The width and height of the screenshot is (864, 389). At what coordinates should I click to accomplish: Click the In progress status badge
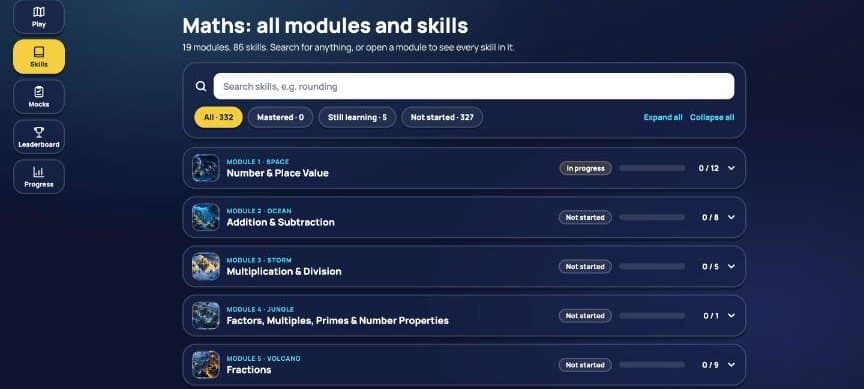tap(585, 168)
